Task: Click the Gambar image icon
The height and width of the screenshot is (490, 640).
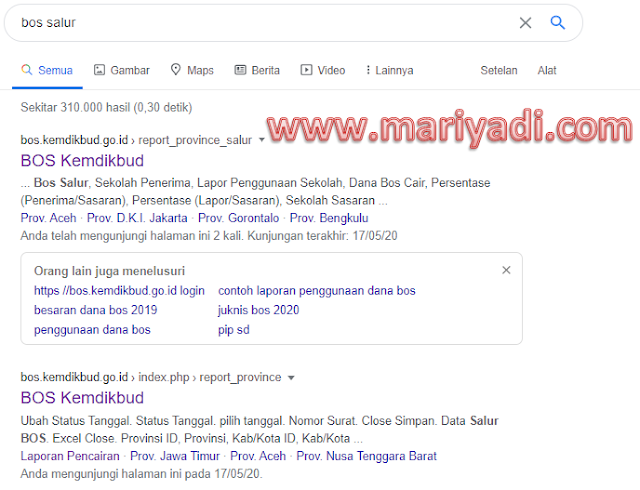Action: pos(99,70)
